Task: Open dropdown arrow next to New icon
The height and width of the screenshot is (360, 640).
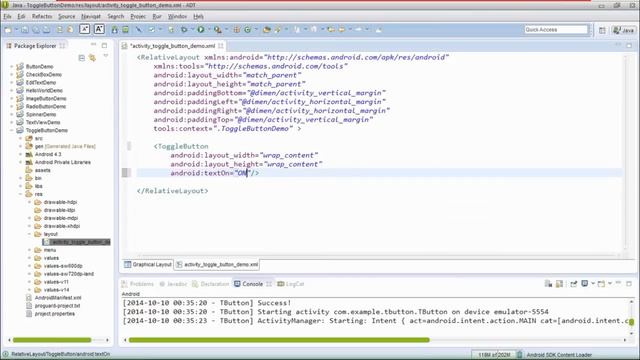Action: pos(16,29)
